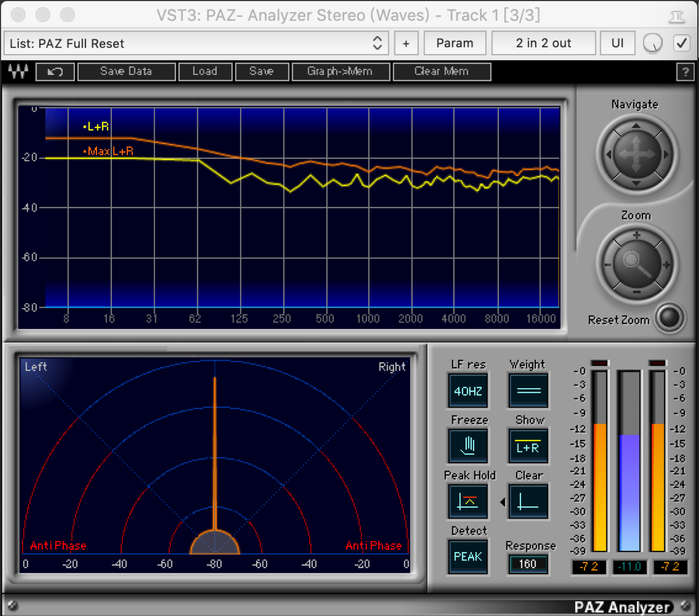Click the Save Data button
Viewport: 699px width, 616px height.
tap(126, 71)
